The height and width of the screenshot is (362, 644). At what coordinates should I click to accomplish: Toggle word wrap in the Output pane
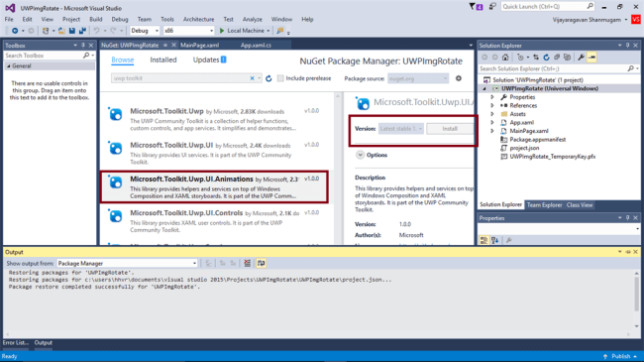pos(262,263)
